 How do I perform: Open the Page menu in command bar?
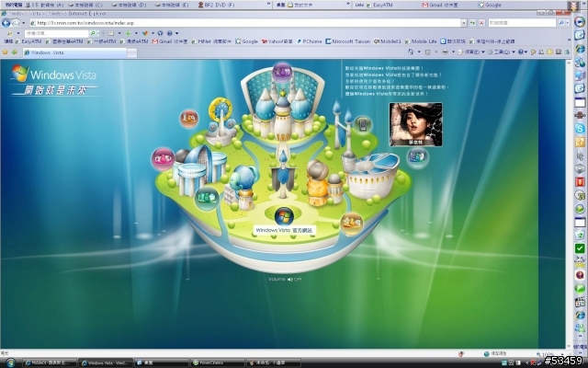pyautogui.click(x=471, y=52)
